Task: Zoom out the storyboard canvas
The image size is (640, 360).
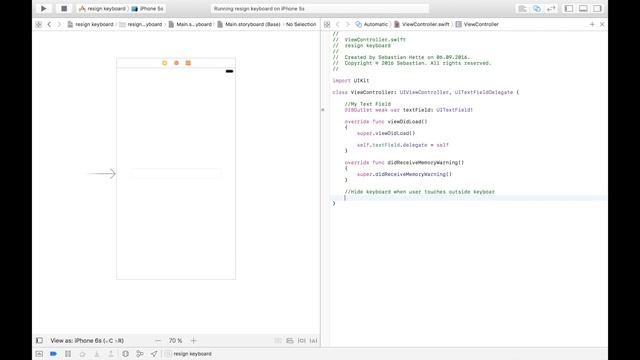Action: coord(158,340)
